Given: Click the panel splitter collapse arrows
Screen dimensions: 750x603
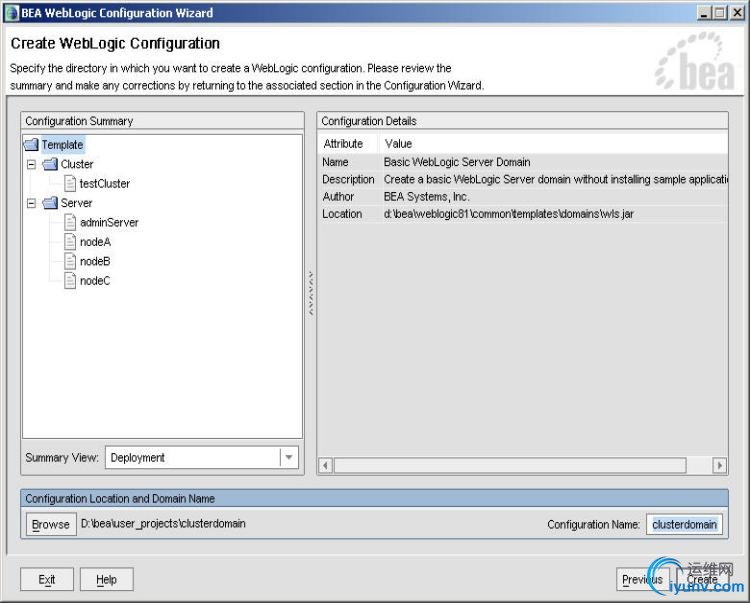Looking at the screenshot, I should click(x=311, y=293).
